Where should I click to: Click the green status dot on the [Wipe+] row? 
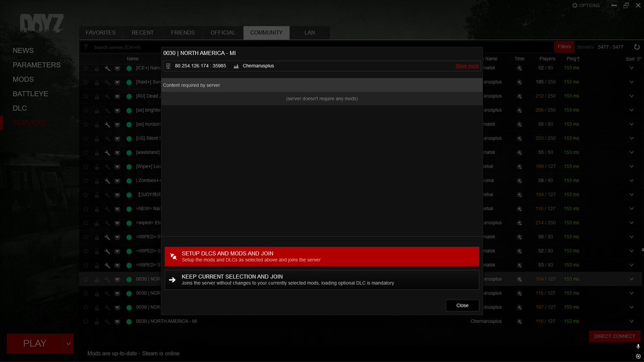click(129, 167)
